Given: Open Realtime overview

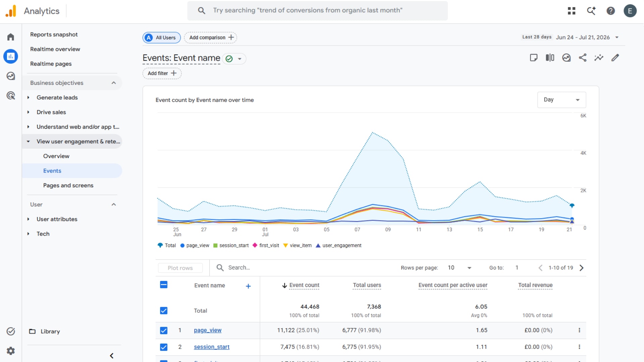Looking at the screenshot, I should (55, 49).
